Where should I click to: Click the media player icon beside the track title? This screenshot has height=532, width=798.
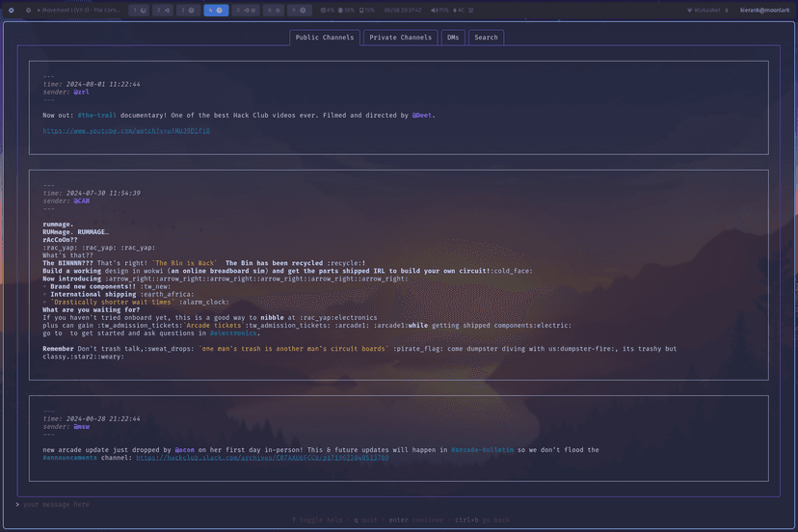(28, 11)
